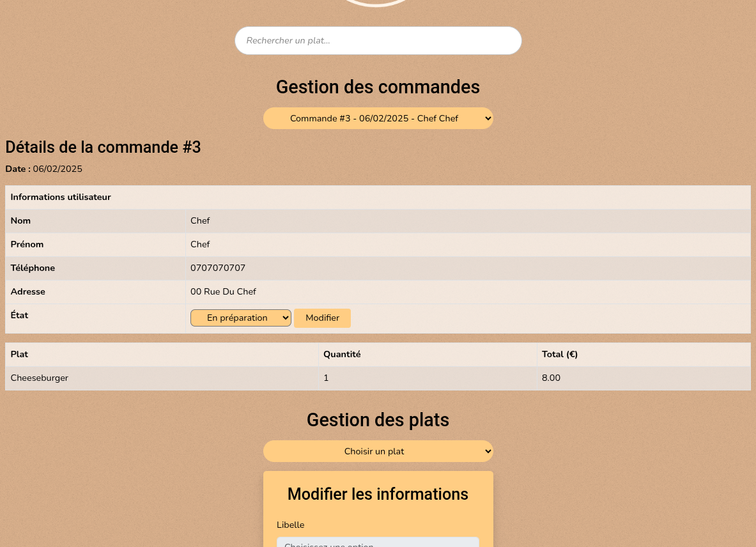The width and height of the screenshot is (756, 547).
Task: Click the 'Adresse' row label
Action: (28, 291)
